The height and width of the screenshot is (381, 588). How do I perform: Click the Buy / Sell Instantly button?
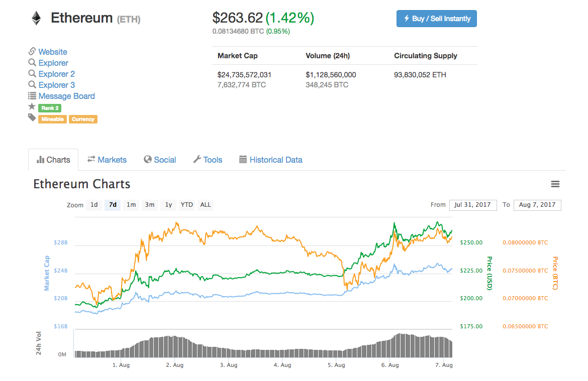click(437, 19)
